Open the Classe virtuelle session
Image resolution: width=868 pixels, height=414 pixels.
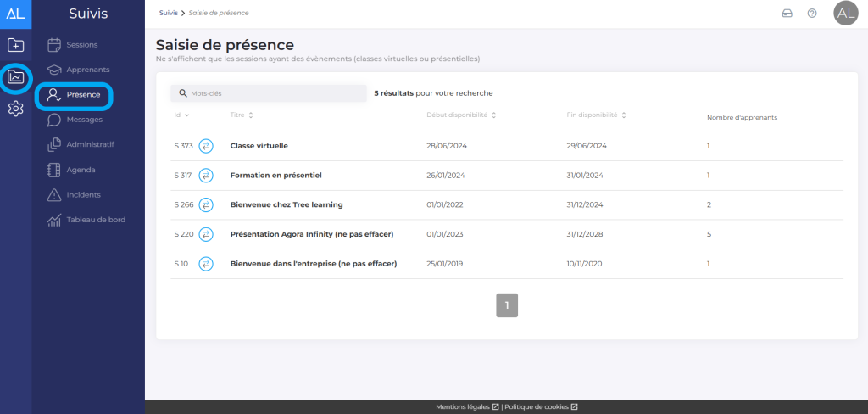pos(259,146)
